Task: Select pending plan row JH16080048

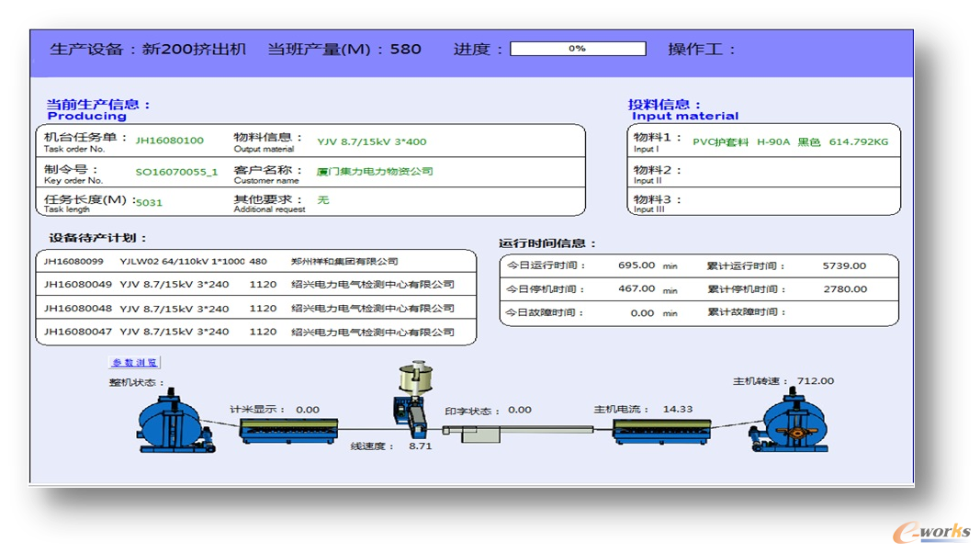Action: click(x=256, y=308)
